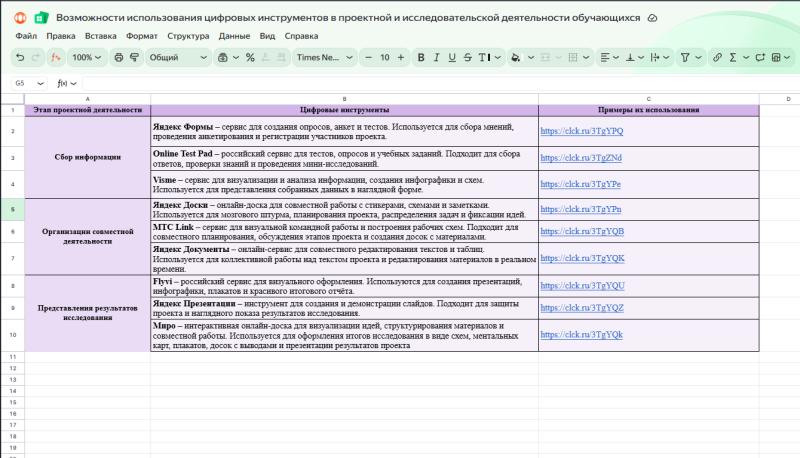Image resolution: width=800 pixels, height=458 pixels.
Task: Open the zoom level 100% dropdown
Action: 86,58
